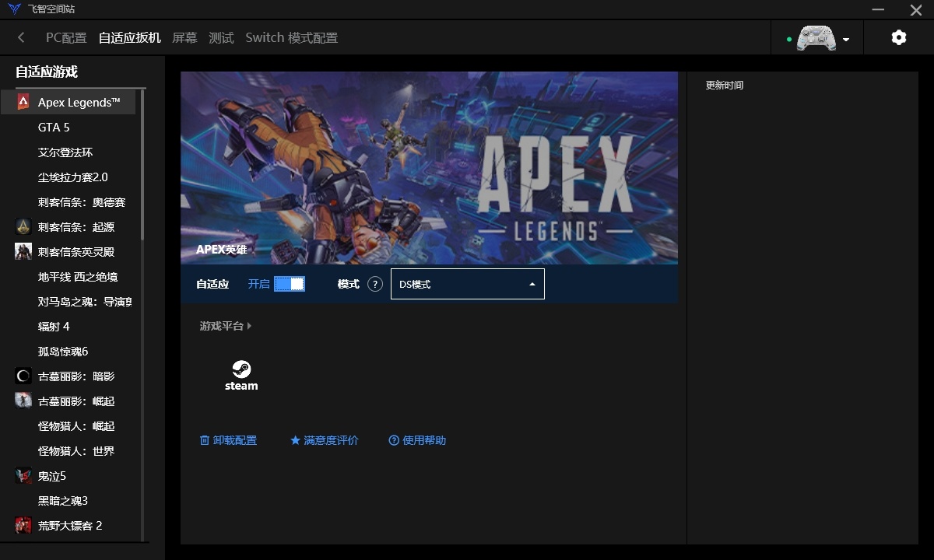Select 孤岛惊魂6 in game list
934x560 pixels.
click(x=68, y=351)
